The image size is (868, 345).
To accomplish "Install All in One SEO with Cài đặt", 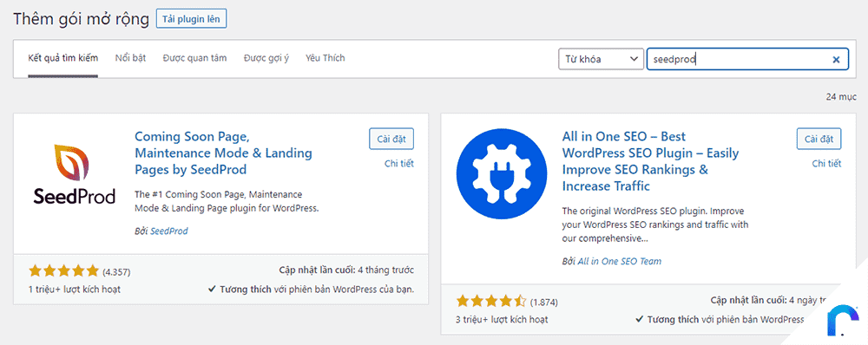I will coord(819,139).
